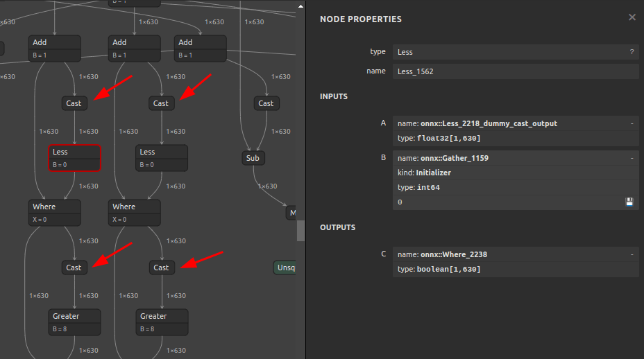Select the non-highlighted Less node
This screenshot has height=359, width=644.
pyautogui.click(x=162, y=158)
